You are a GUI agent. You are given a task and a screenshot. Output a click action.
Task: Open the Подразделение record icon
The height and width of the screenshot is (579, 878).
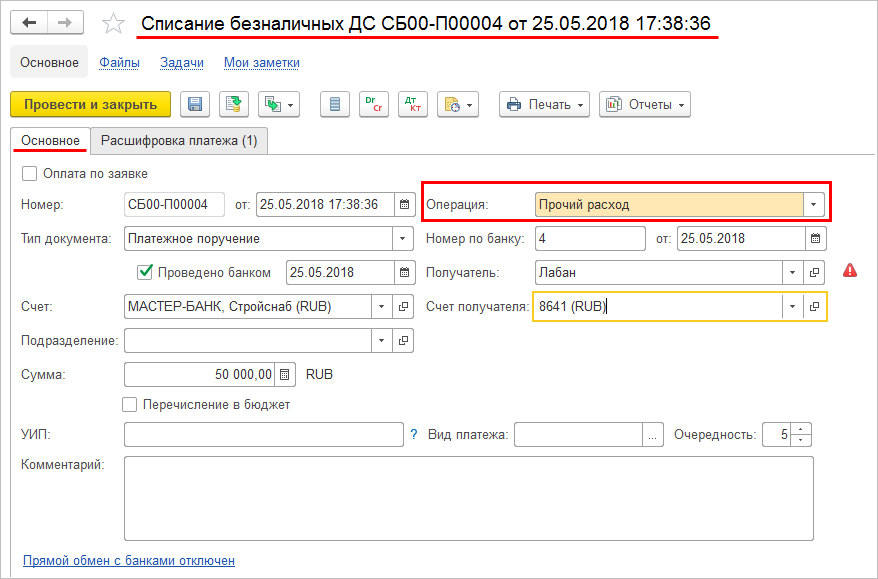click(403, 340)
